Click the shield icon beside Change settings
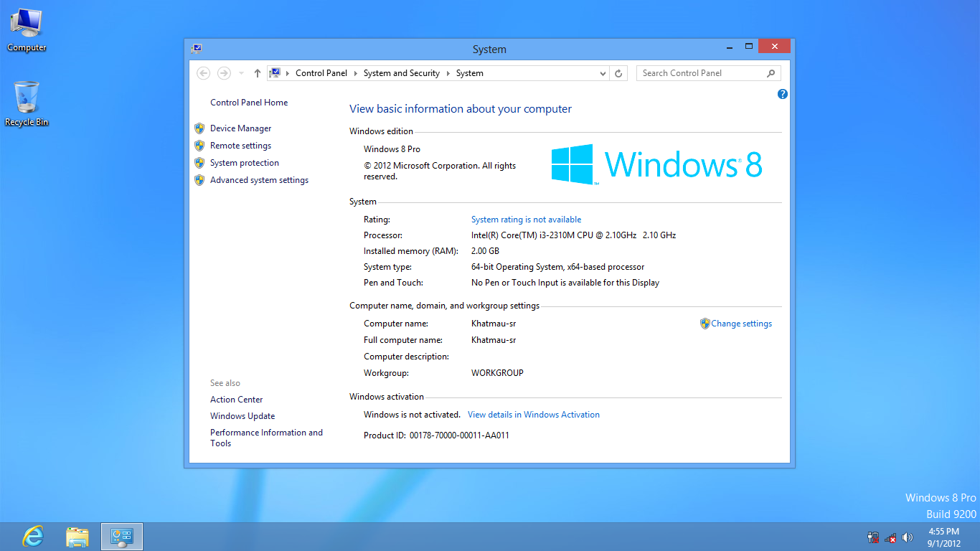This screenshot has height=551, width=980. click(705, 324)
